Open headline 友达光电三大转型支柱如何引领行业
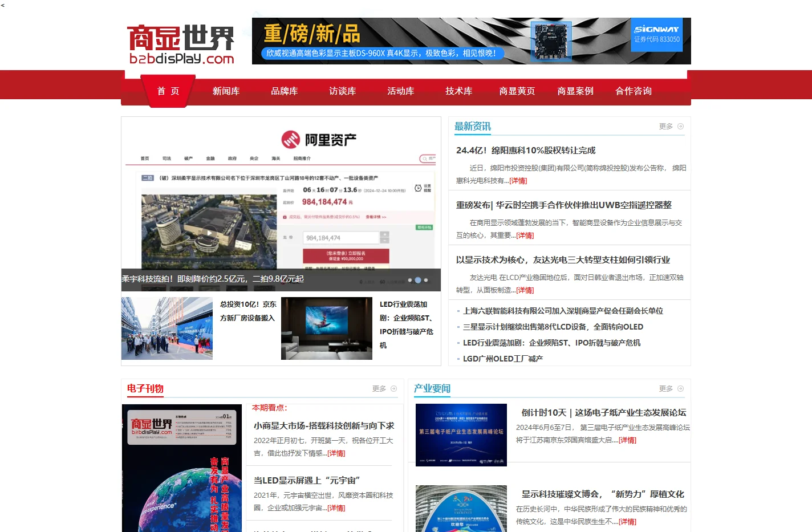 tap(563, 260)
